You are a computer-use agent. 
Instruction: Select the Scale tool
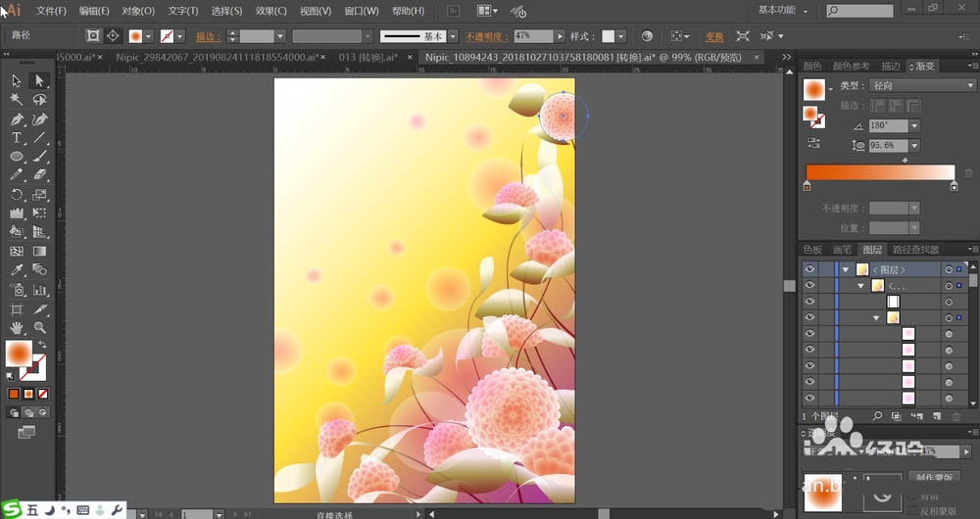[x=39, y=195]
